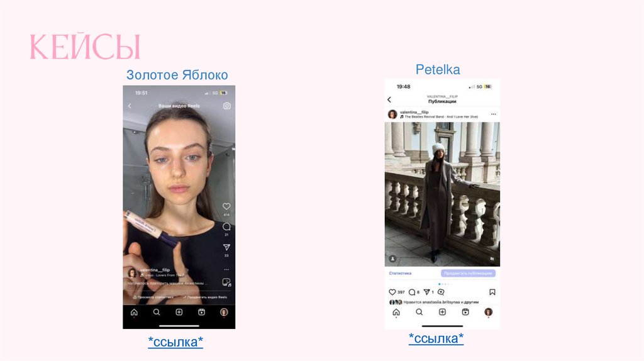Open three-dot options on valentina__filip post
Screen dimensions: 644x361
[493, 114]
